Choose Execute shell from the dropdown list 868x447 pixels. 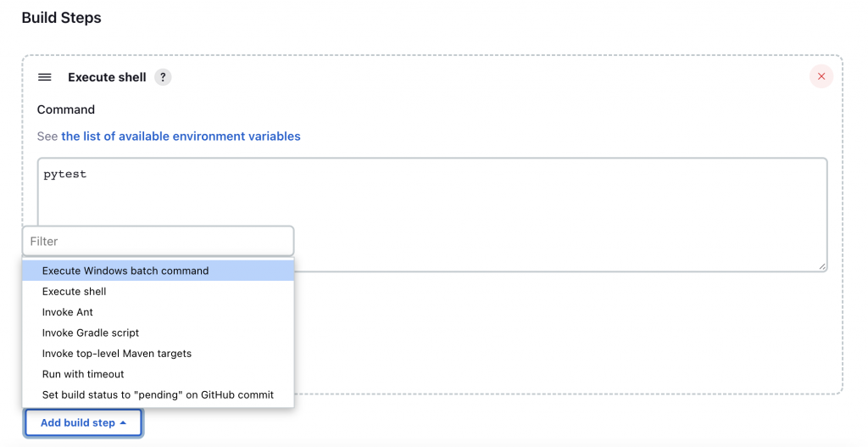click(75, 291)
